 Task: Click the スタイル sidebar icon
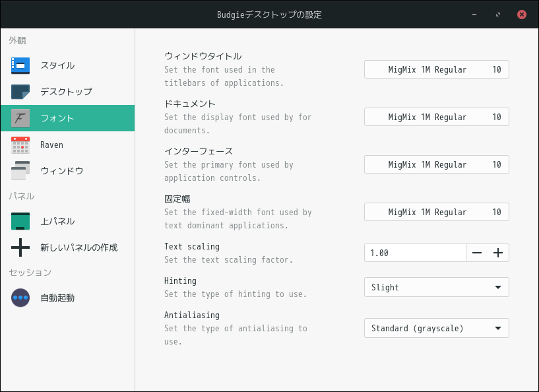click(x=20, y=65)
